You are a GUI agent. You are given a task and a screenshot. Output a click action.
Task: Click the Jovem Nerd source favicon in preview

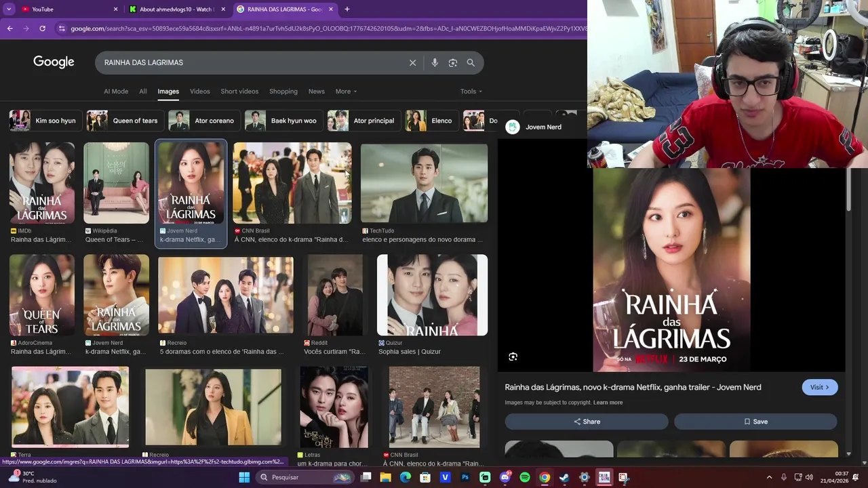(513, 127)
